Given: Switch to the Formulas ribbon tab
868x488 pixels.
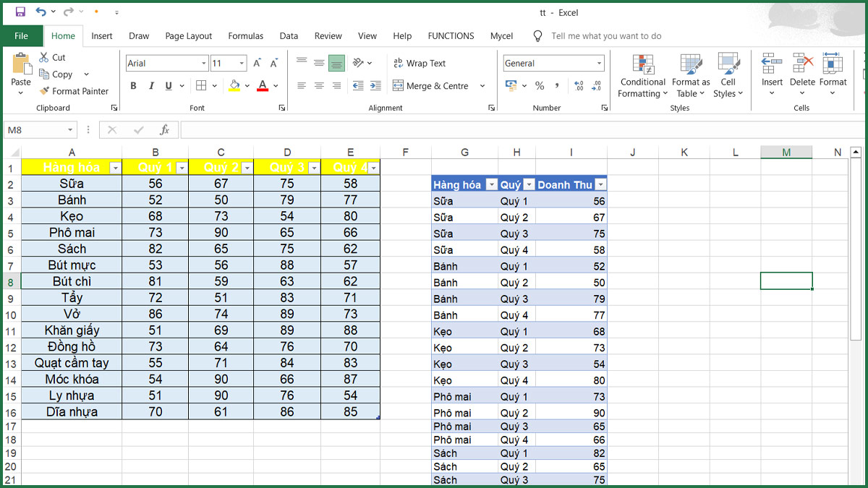Looking at the screenshot, I should pos(245,35).
